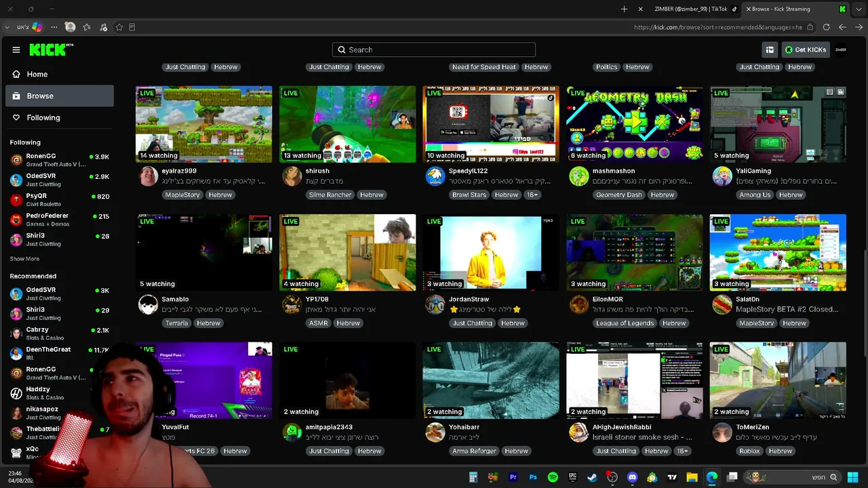Click the Get KICKs button

click(806, 49)
